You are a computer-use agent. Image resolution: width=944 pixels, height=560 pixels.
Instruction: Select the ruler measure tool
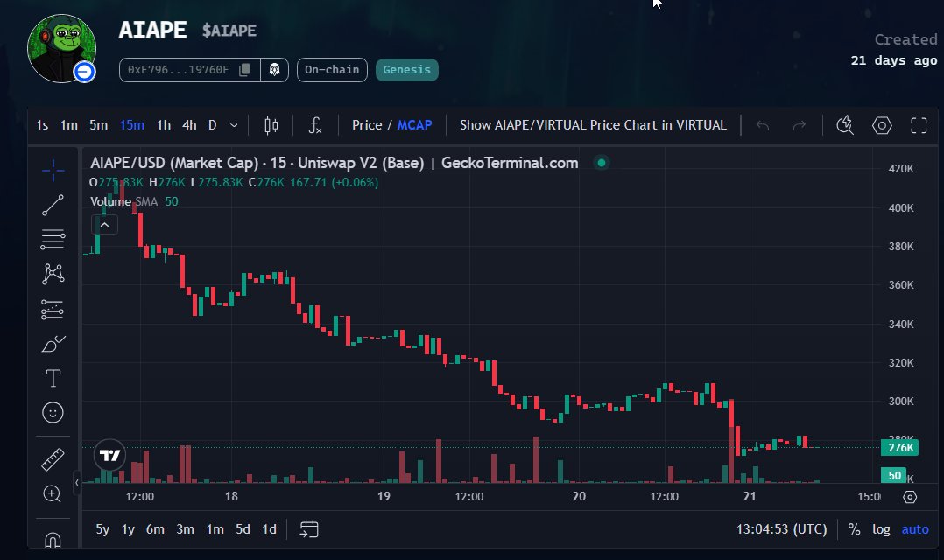[x=53, y=459]
